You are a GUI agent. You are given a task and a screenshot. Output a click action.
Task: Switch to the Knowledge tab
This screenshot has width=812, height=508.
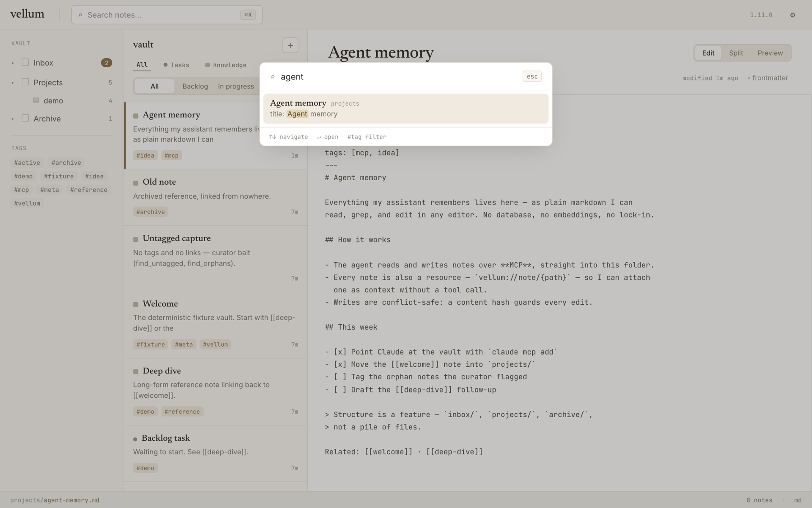[226, 65]
